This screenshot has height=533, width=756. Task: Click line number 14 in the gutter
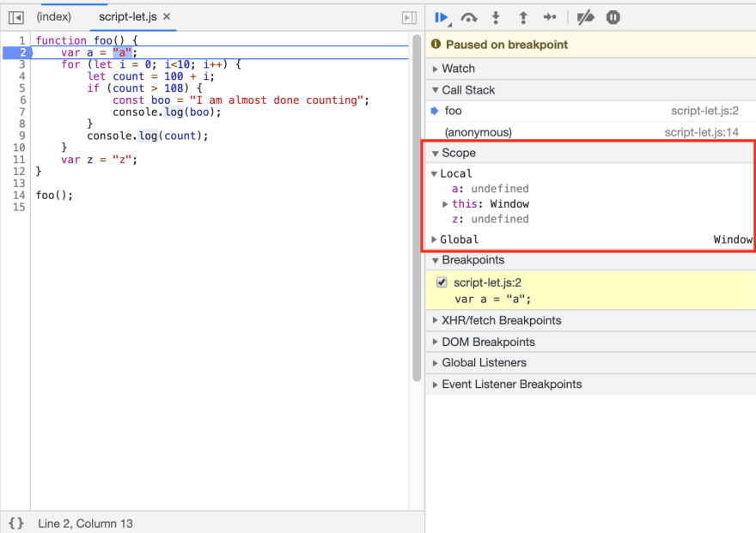point(19,195)
